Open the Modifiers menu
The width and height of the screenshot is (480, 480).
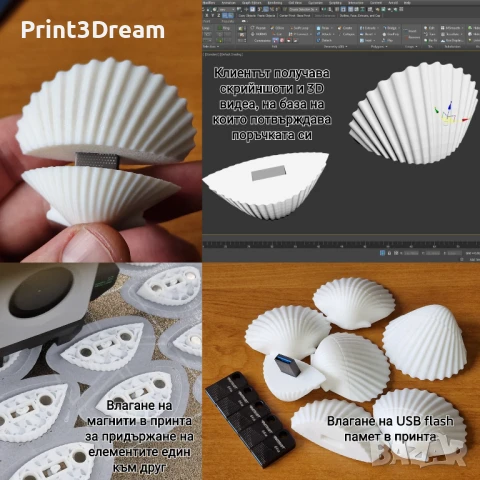pyautogui.click(x=209, y=2)
